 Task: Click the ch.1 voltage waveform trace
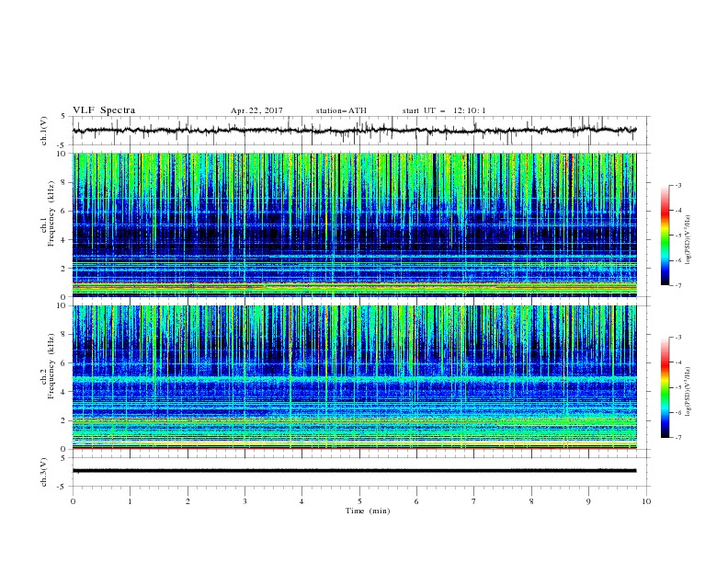(x=355, y=131)
